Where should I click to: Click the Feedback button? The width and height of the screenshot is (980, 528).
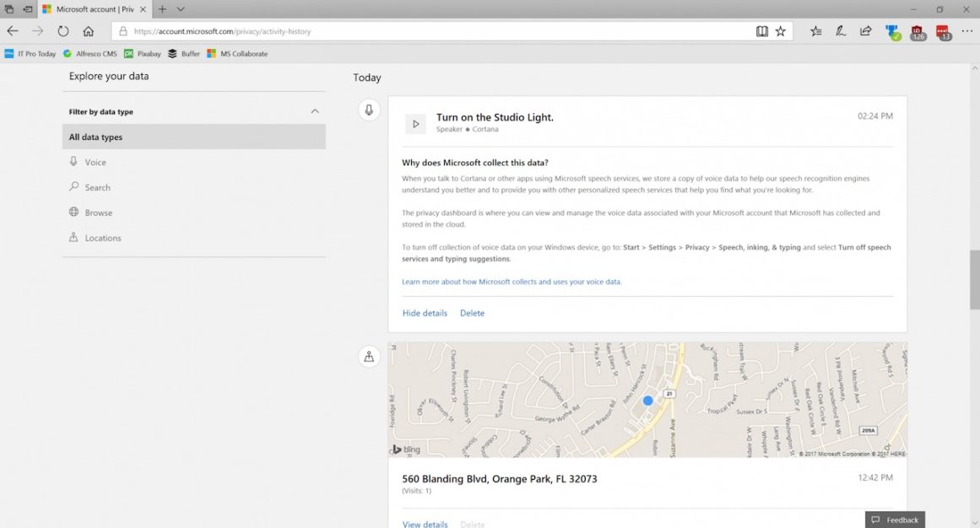point(895,520)
